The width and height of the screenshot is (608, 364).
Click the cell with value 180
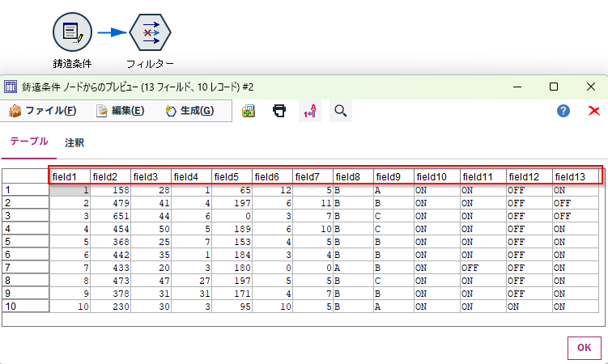[x=232, y=268]
